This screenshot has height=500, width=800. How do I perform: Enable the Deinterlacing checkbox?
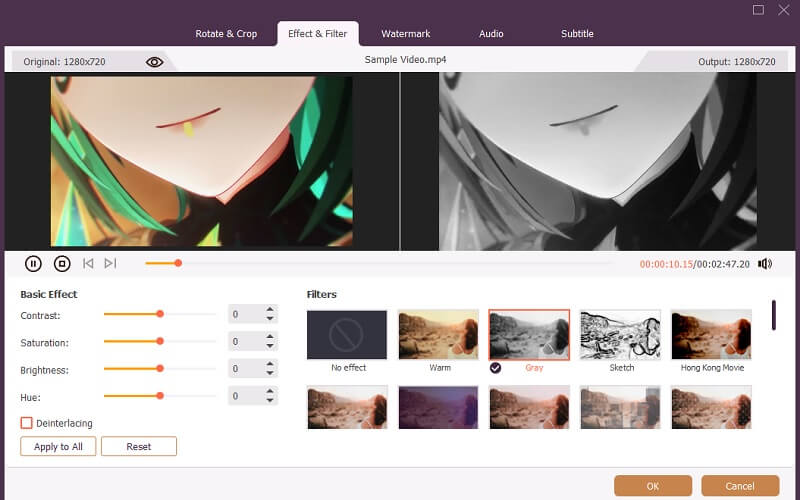pyautogui.click(x=27, y=423)
